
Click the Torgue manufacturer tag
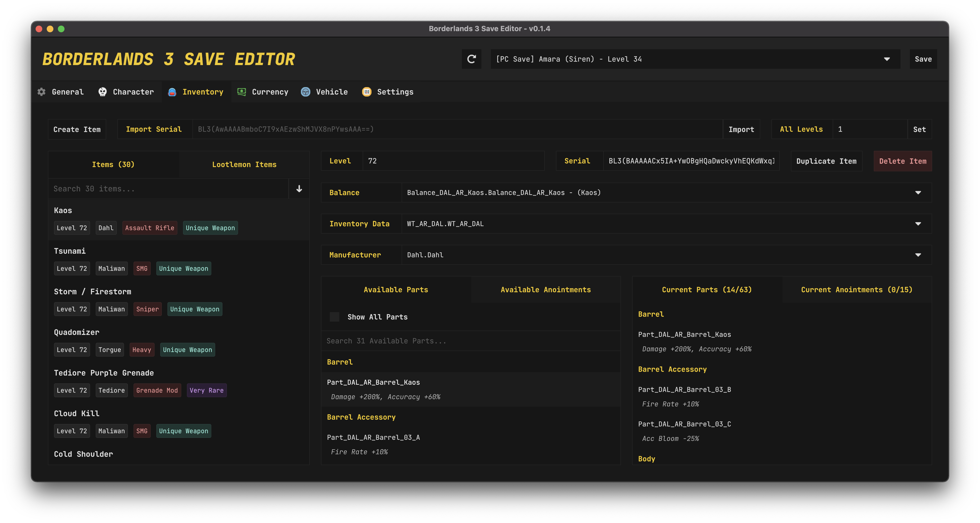pyautogui.click(x=110, y=349)
